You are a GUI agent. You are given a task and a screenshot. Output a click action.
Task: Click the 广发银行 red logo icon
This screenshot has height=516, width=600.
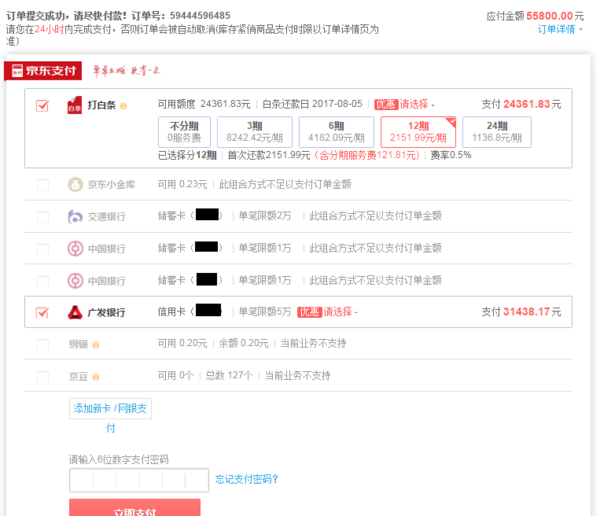75,312
